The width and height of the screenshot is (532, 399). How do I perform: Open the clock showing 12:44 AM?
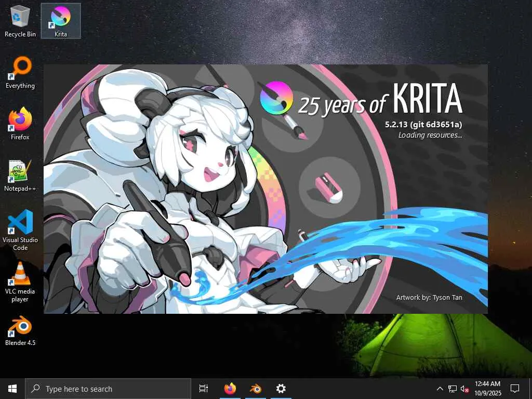[x=487, y=389]
